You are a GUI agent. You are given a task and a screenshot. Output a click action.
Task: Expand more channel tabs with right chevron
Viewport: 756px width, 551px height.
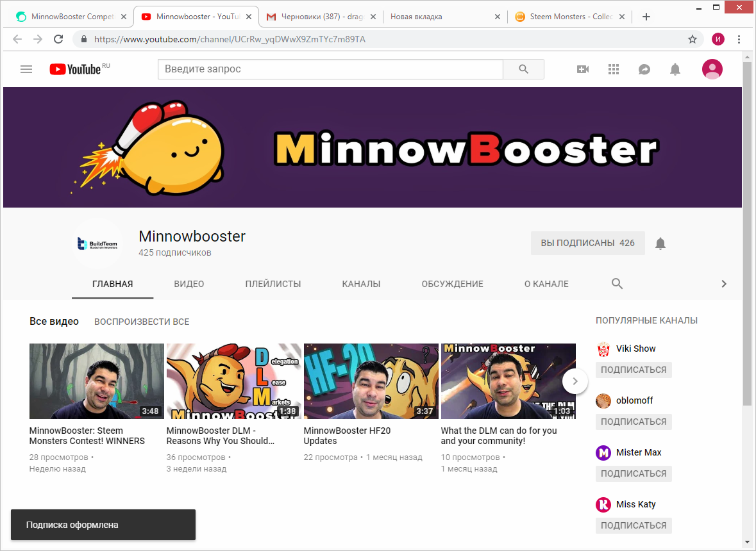[724, 284]
